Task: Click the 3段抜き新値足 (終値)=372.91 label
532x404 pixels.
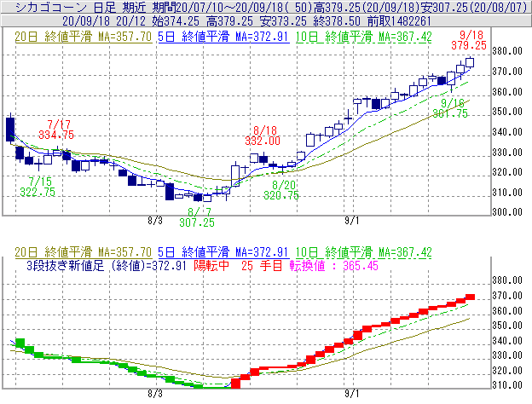Action: [107, 266]
